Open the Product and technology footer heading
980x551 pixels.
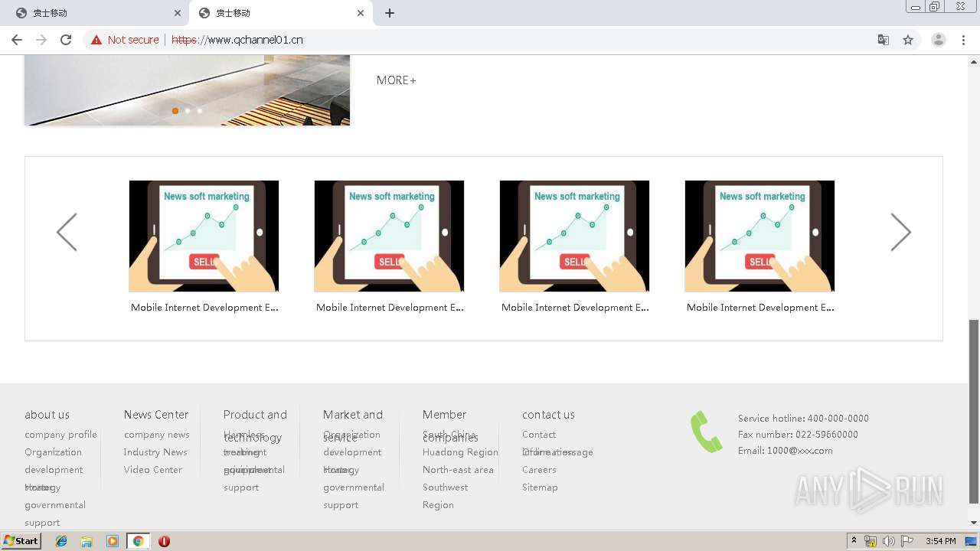pos(255,425)
